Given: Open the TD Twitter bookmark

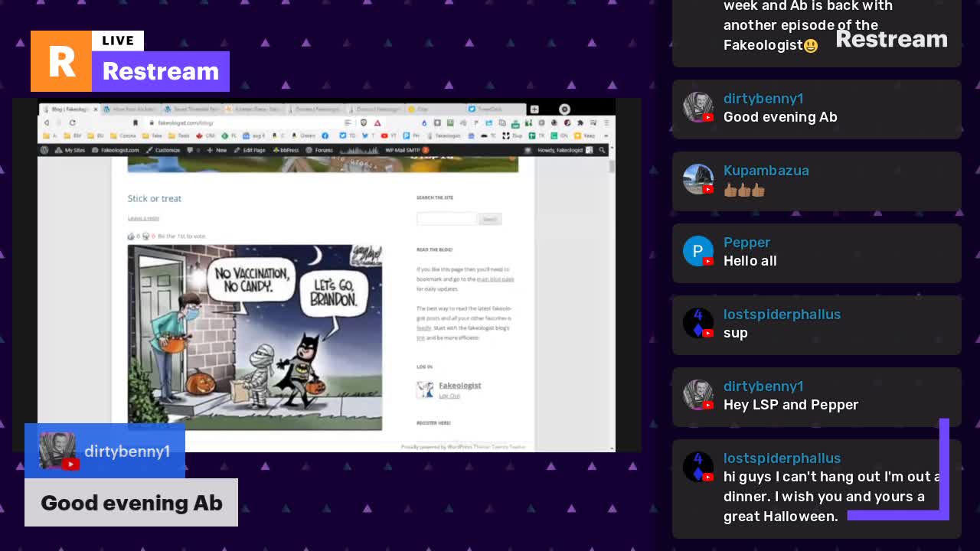Looking at the screenshot, I should [x=347, y=135].
